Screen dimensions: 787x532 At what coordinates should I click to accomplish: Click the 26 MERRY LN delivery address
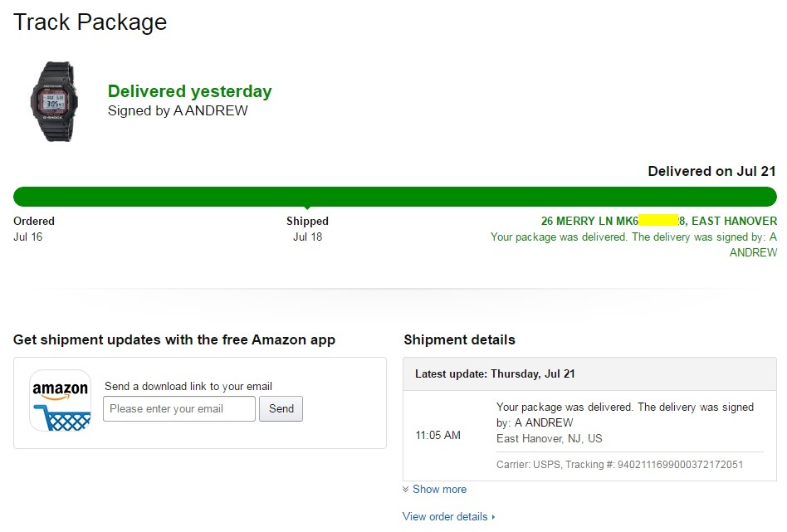pyautogui.click(x=659, y=221)
